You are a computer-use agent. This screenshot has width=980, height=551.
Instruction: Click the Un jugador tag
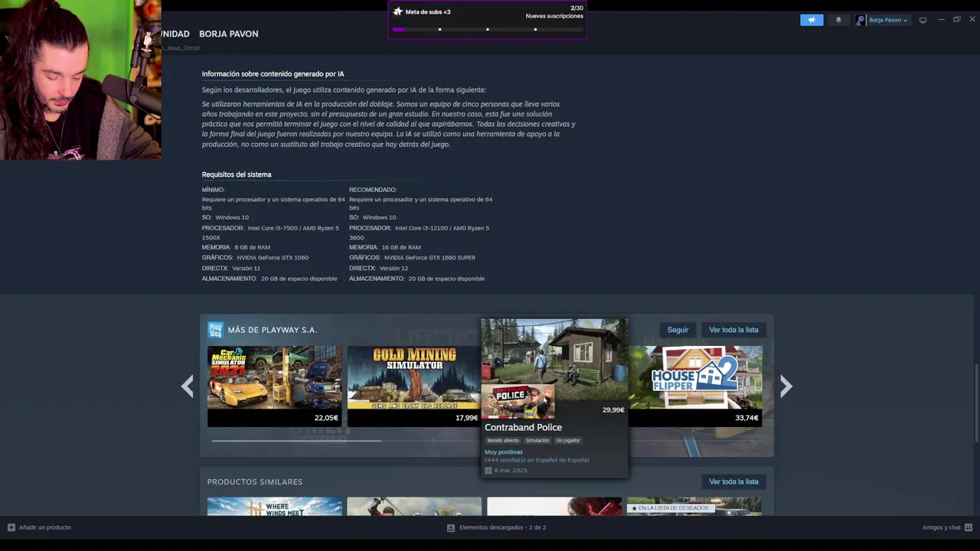(x=568, y=440)
